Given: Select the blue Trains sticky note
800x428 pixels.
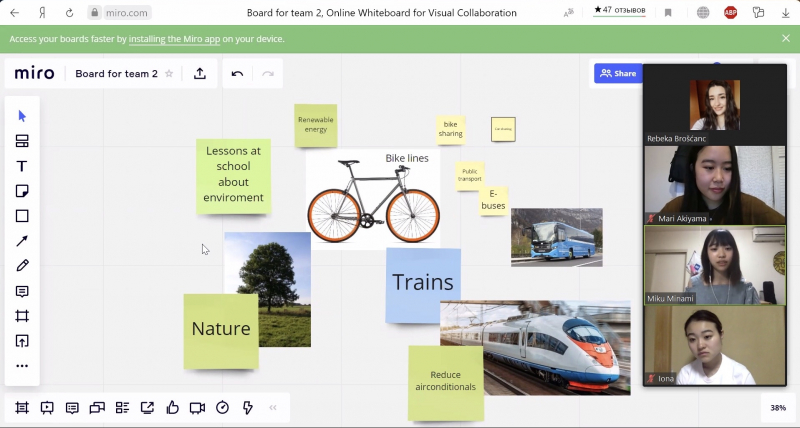Looking at the screenshot, I should click(x=423, y=284).
